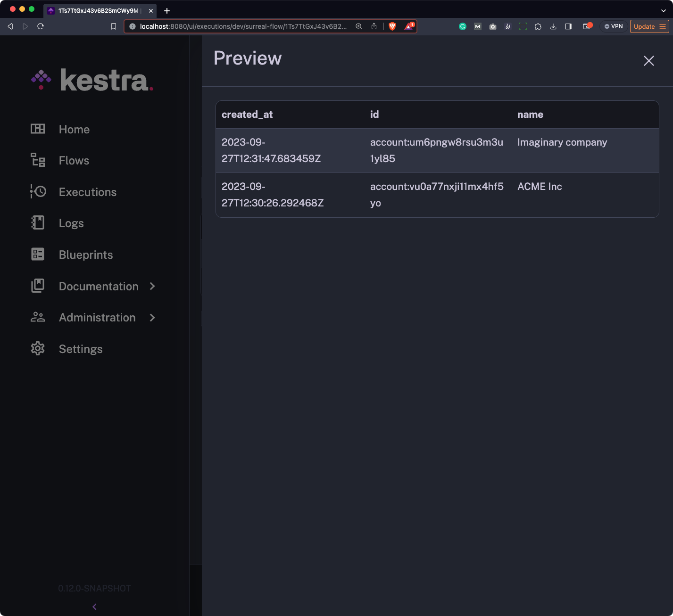Click the Settings gear icon
The image size is (673, 616).
38,349
